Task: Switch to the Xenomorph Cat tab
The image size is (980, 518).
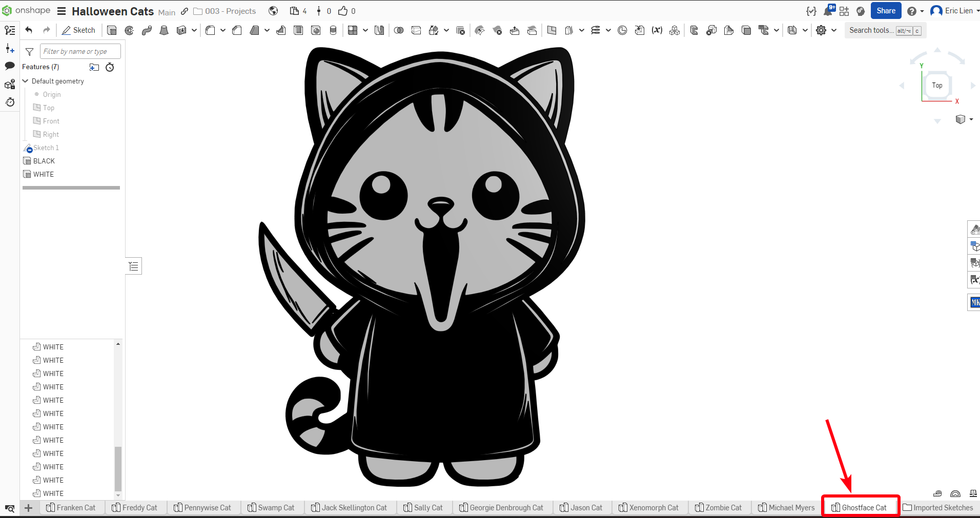Action: (x=648, y=508)
